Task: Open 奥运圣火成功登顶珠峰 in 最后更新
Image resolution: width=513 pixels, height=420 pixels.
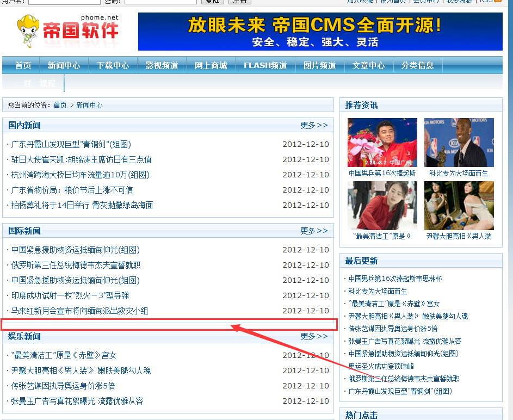Action: tap(381, 366)
